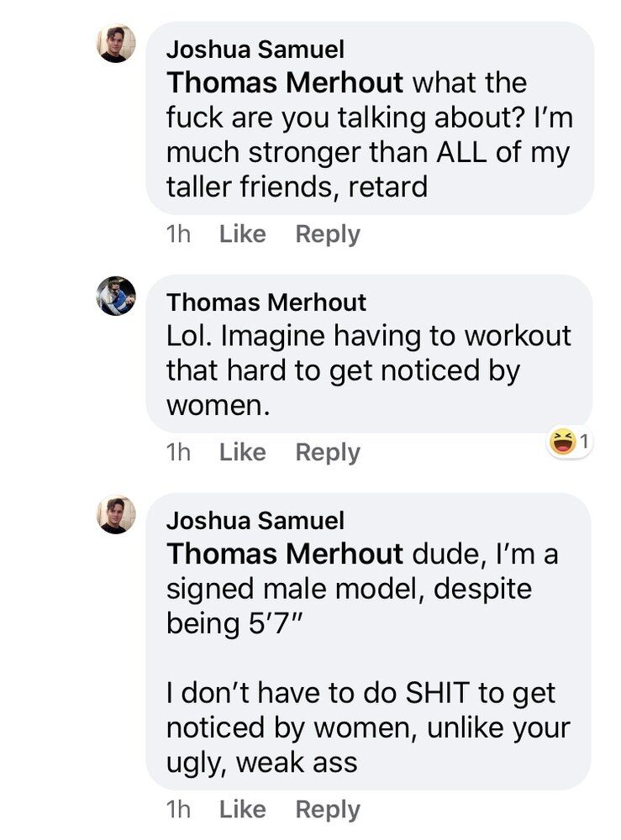Like Thomas Merhout's 'Lol. Imagine' comment

point(243,452)
